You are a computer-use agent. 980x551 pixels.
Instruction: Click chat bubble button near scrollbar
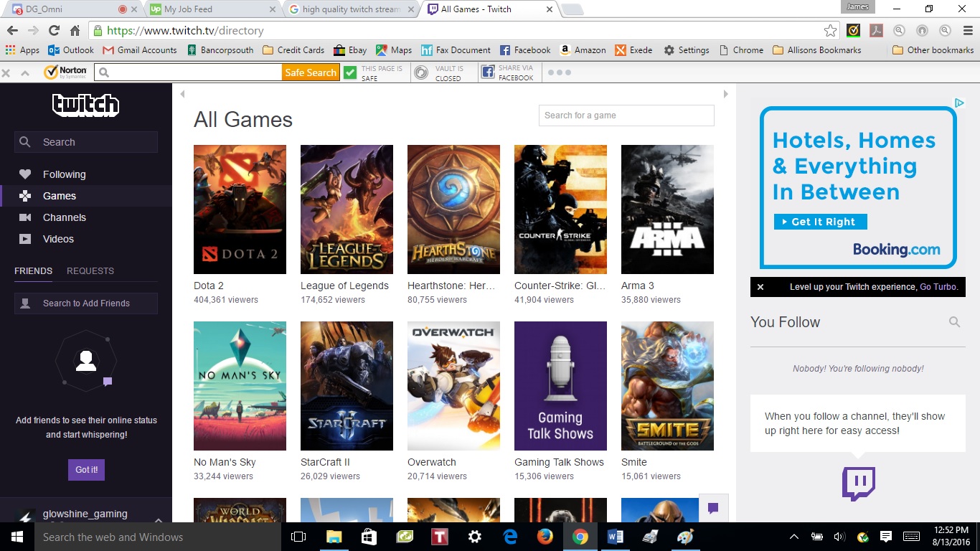(x=713, y=508)
